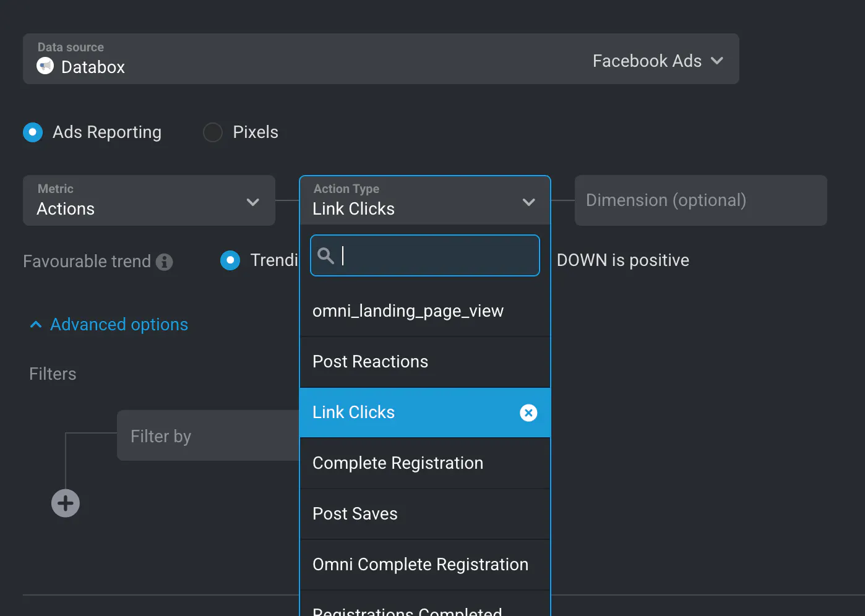The height and width of the screenshot is (616, 865).
Task: Choose Post Reactions action type
Action: [x=371, y=362]
